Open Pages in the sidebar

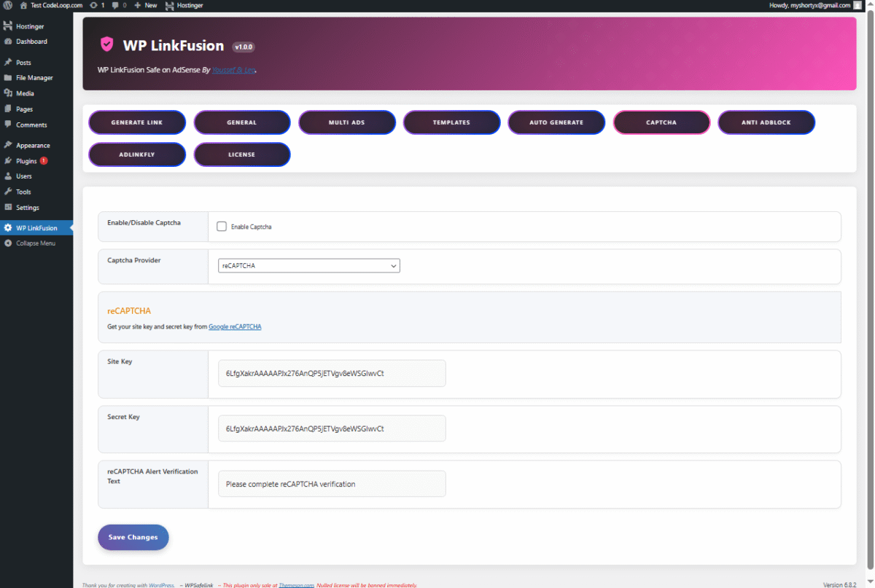[36, 109]
